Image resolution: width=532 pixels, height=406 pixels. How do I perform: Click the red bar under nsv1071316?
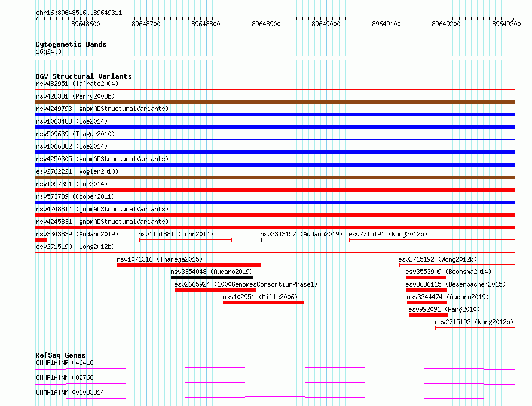pyautogui.click(x=189, y=265)
